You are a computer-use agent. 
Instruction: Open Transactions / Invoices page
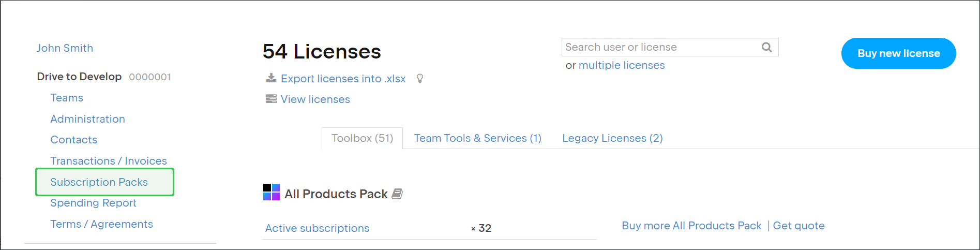point(109,161)
